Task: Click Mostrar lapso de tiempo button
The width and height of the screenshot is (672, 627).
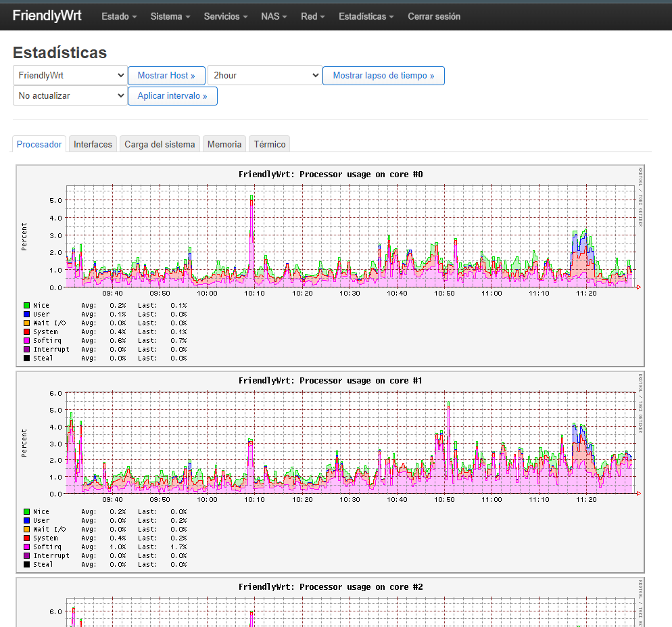Action: [x=383, y=76]
